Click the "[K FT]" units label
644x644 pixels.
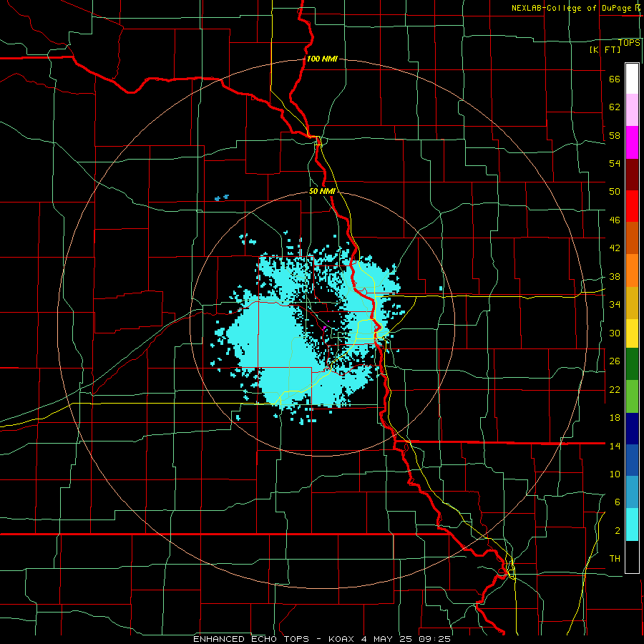[605, 49]
